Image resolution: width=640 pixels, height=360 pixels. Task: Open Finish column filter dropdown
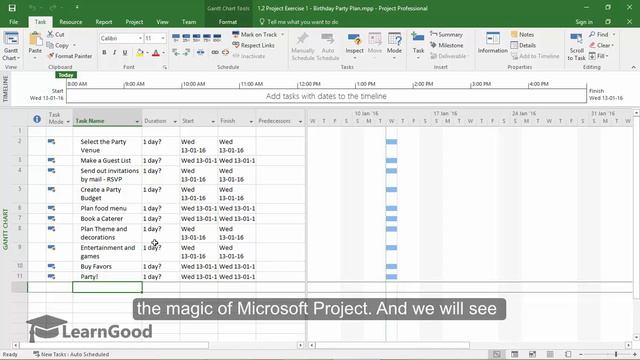tap(251, 122)
